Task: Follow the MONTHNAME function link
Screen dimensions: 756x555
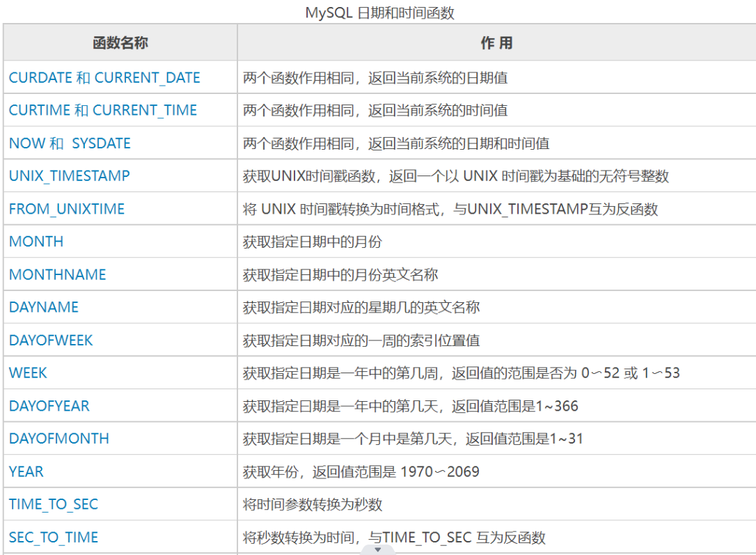Action: (x=58, y=274)
